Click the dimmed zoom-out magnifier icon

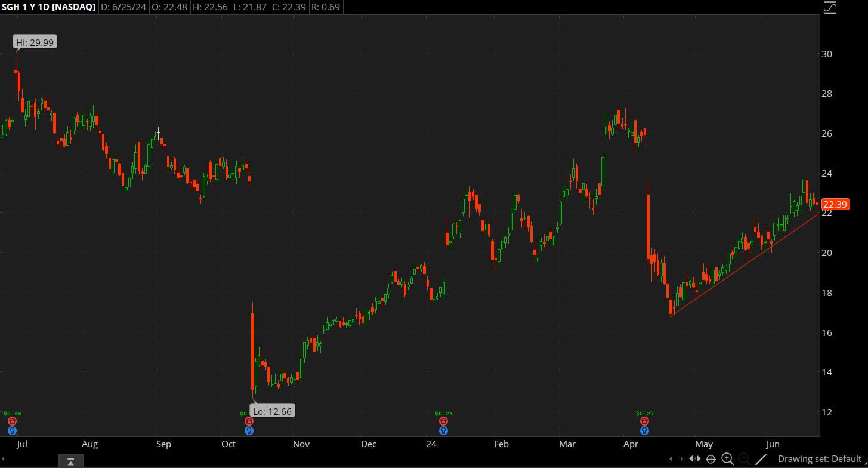click(x=744, y=458)
